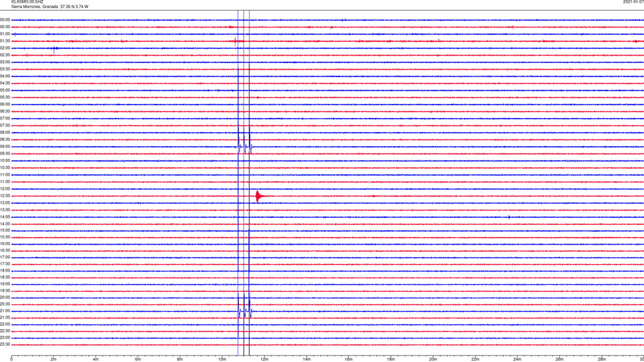Click the 8m axis tick label
Image resolution: width=644 pixels, height=362 pixels.
(180, 359)
